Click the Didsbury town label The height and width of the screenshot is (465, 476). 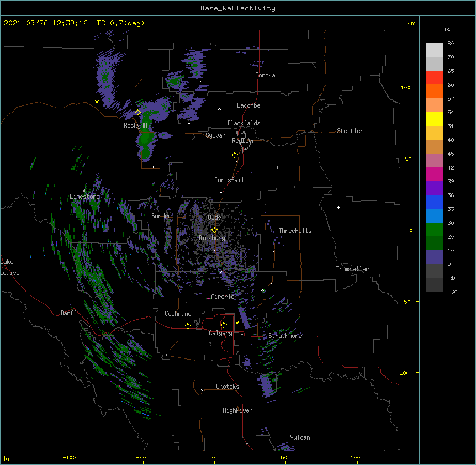click(212, 238)
